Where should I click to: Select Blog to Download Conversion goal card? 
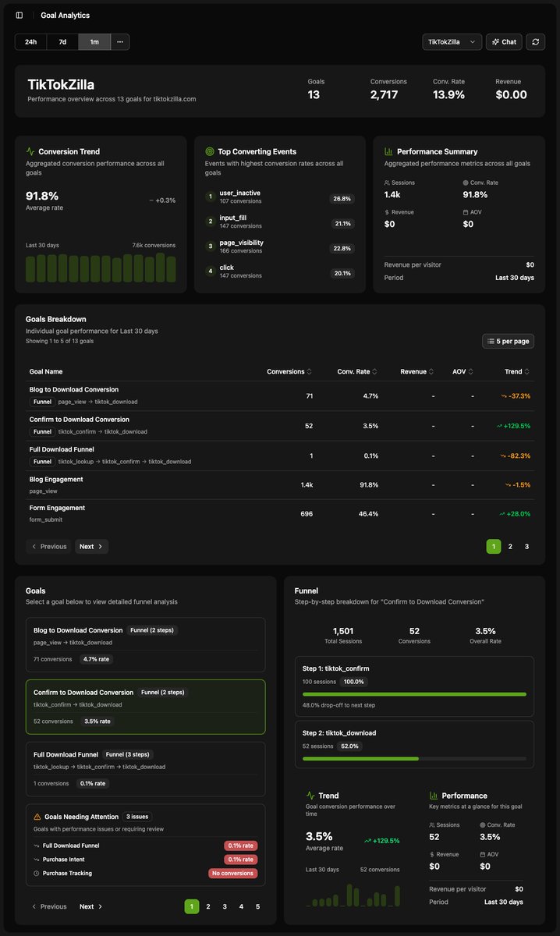coord(146,644)
